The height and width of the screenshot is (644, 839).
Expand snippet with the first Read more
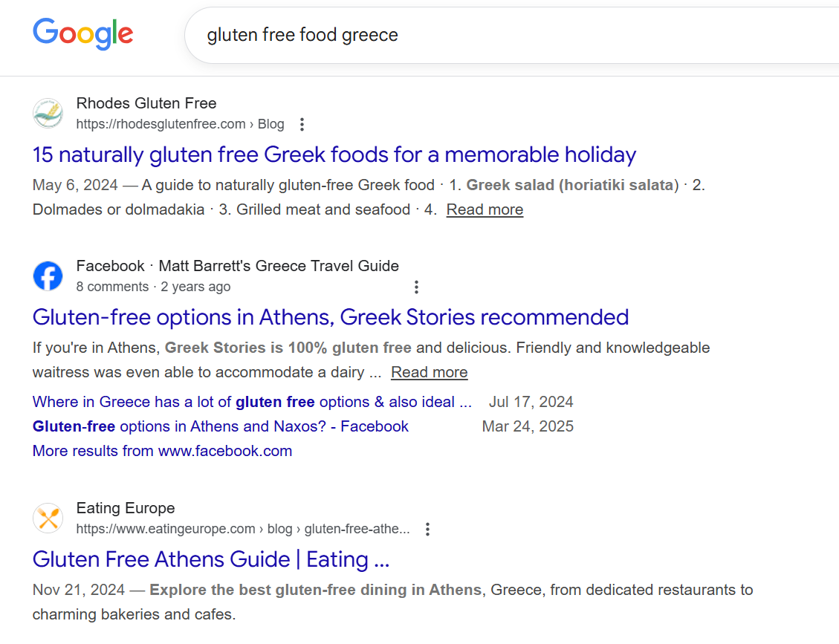[x=484, y=209]
